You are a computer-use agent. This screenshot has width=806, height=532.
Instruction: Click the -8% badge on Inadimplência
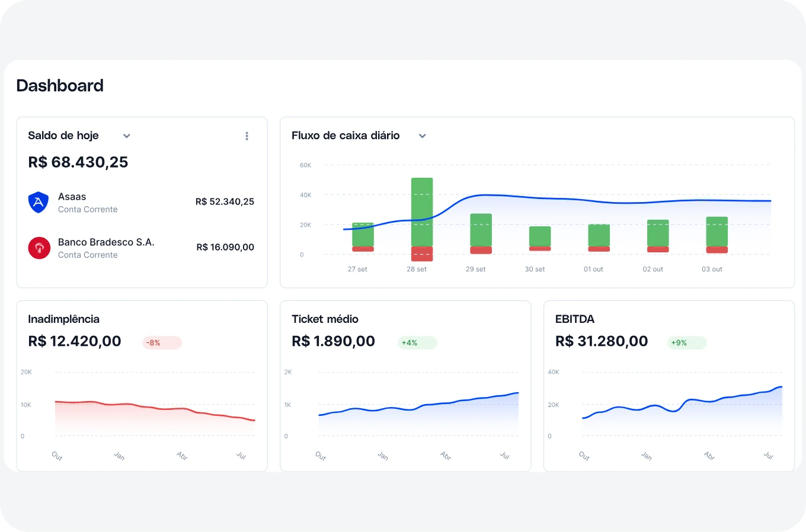click(x=162, y=343)
